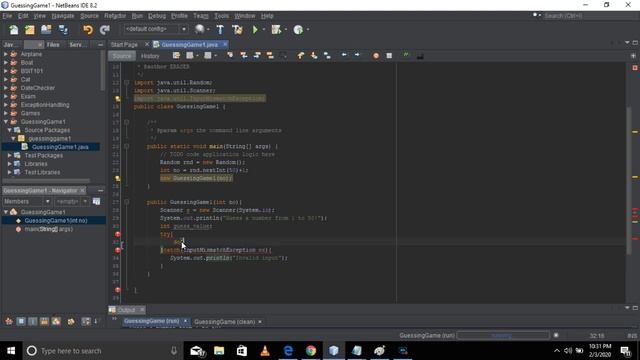This screenshot has height=360, width=640.
Task: Click the Shift Line Right editor icon
Action: (357, 56)
